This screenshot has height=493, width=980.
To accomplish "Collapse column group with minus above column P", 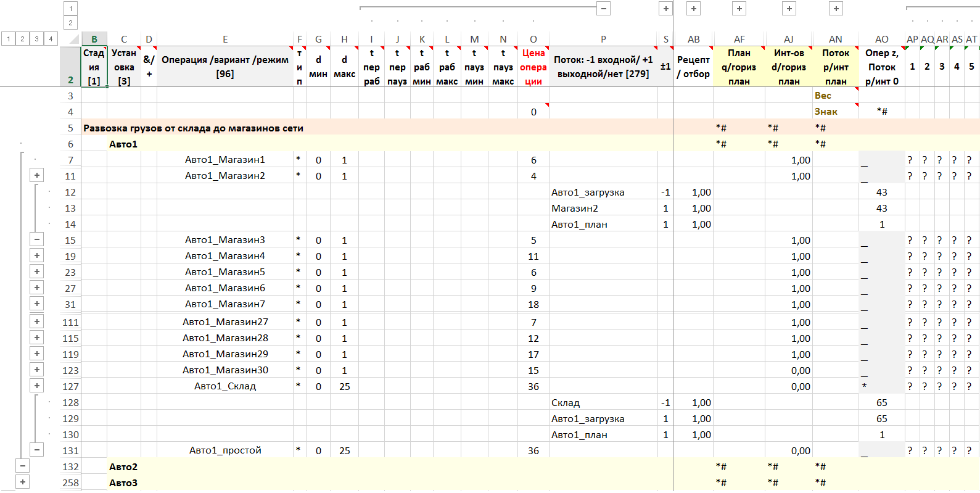I will [x=604, y=9].
